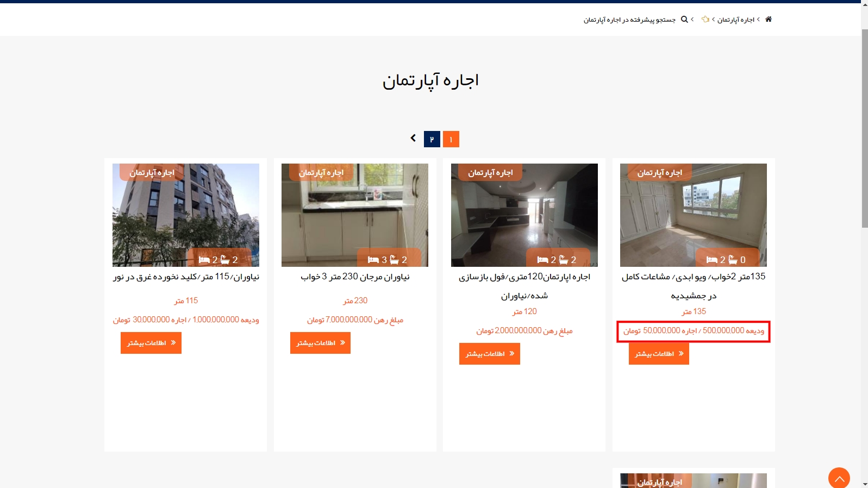This screenshot has height=488, width=868.
Task: Open the Niavaran 115 meter building photo
Action: (x=185, y=215)
